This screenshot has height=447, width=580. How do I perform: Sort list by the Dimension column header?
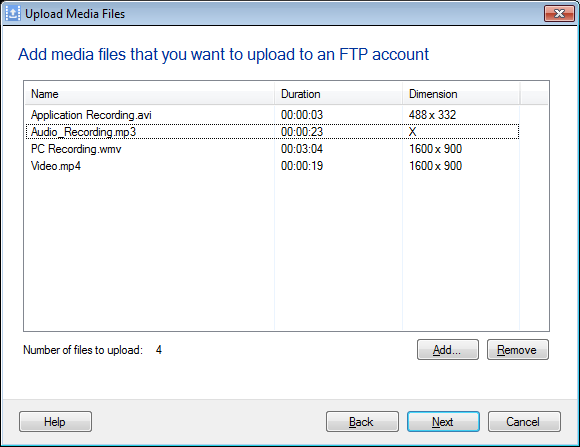pos(461,94)
